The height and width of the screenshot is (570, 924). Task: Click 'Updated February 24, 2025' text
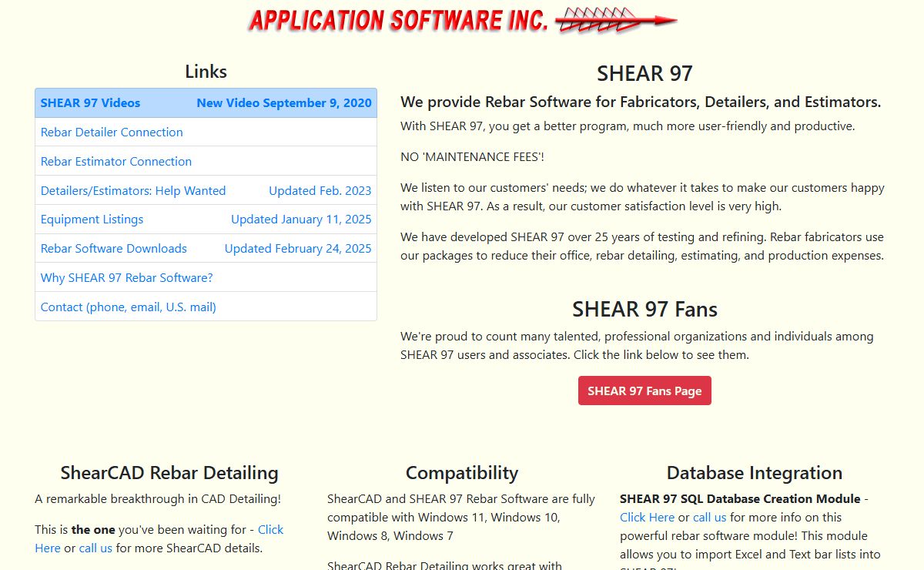(x=298, y=249)
